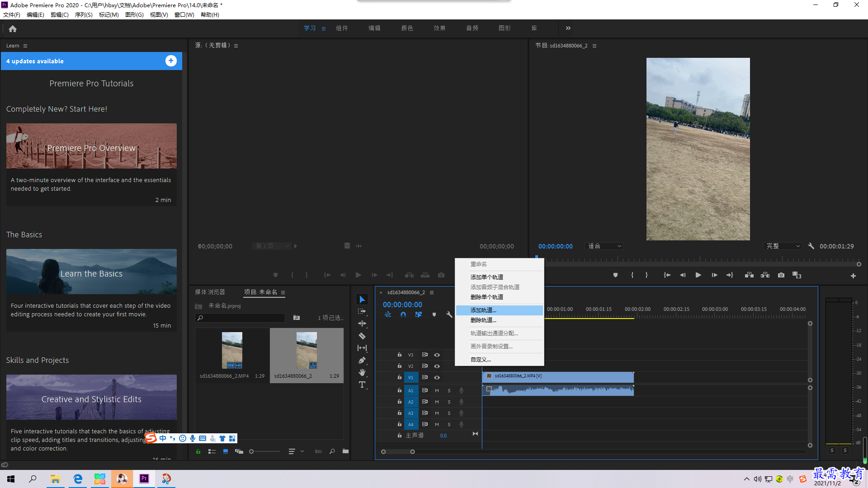Expand workspace overflow chevrons
Image resolution: width=868 pixels, height=488 pixels.
click(x=568, y=28)
